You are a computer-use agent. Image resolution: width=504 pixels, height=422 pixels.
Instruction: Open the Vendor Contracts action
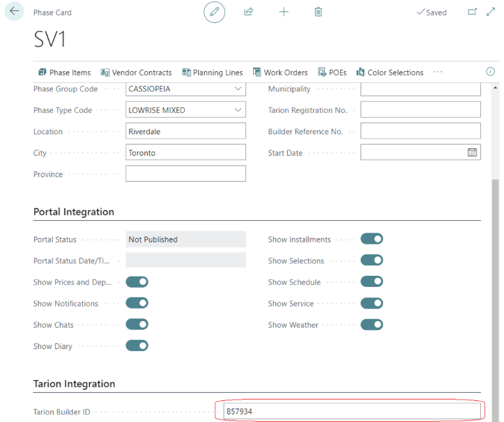tap(136, 72)
